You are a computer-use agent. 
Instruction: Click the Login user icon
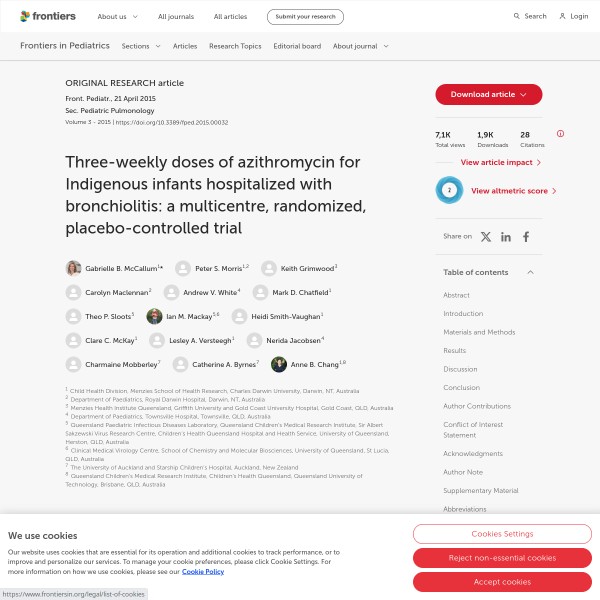pos(562,16)
